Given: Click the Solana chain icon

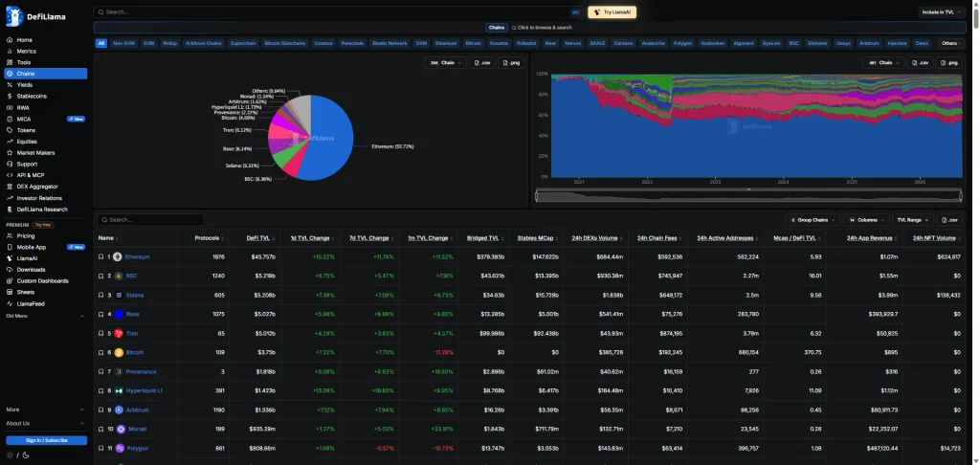Looking at the screenshot, I should (x=119, y=295).
